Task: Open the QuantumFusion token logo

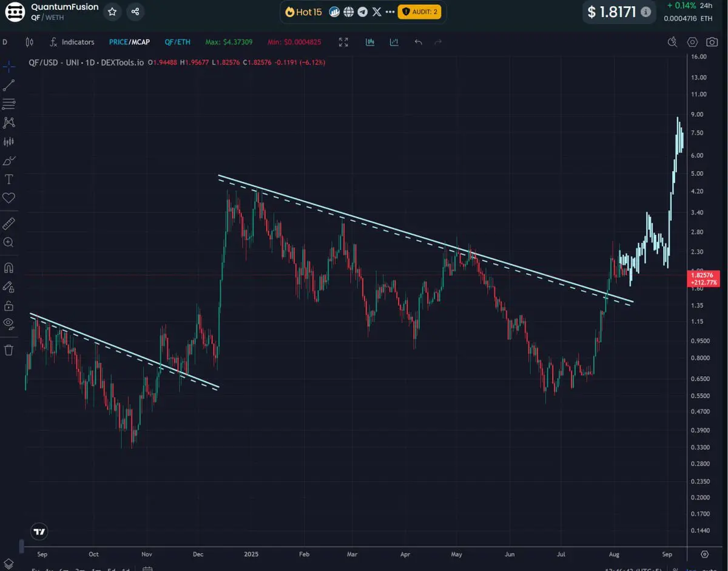Action: pos(15,12)
